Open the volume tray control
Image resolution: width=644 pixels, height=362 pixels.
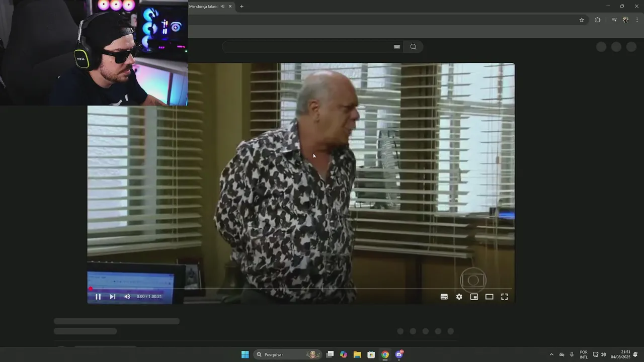click(x=603, y=354)
